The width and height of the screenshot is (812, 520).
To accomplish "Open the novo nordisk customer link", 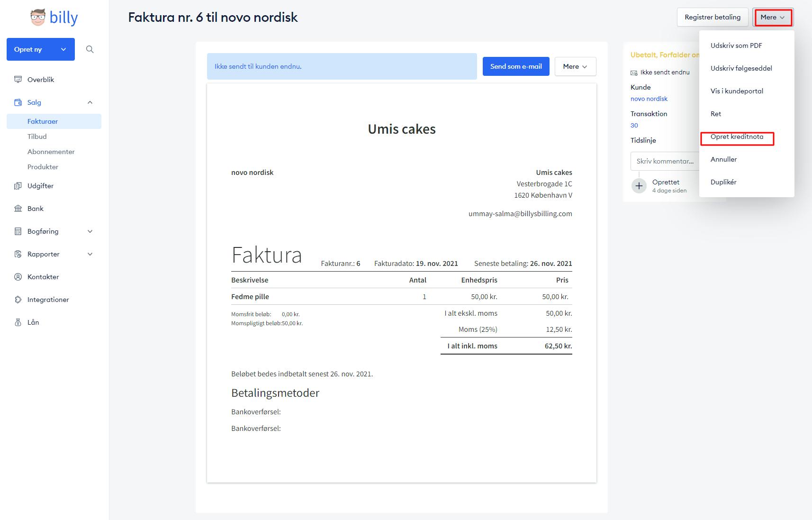I will point(649,99).
